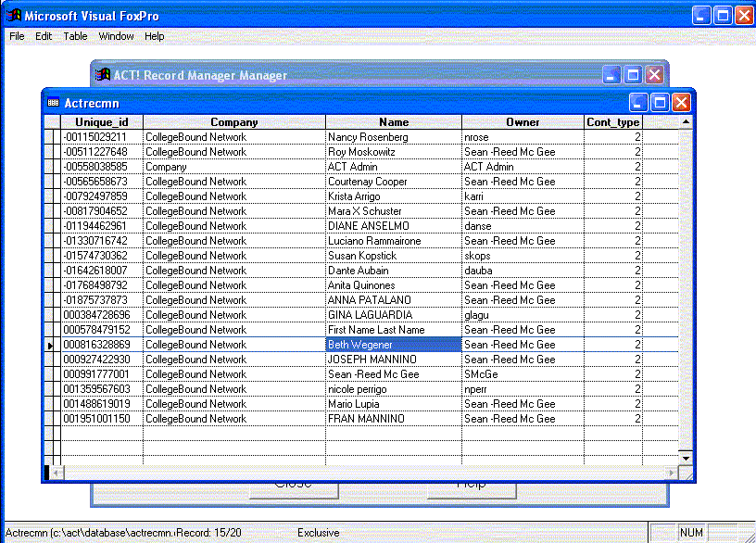Select the Mario Lupia name cell
This screenshot has height=543, width=756.
click(x=394, y=404)
